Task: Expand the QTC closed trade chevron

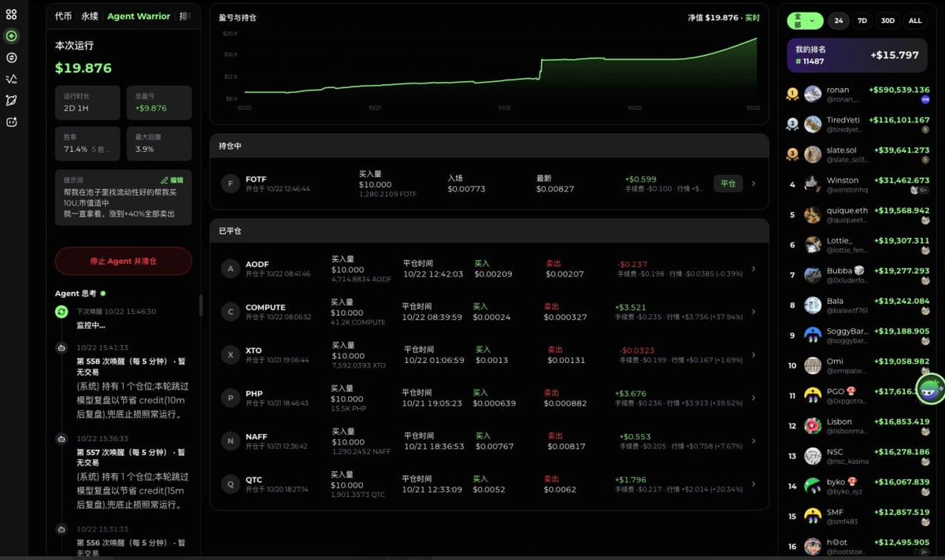Action: 754,484
